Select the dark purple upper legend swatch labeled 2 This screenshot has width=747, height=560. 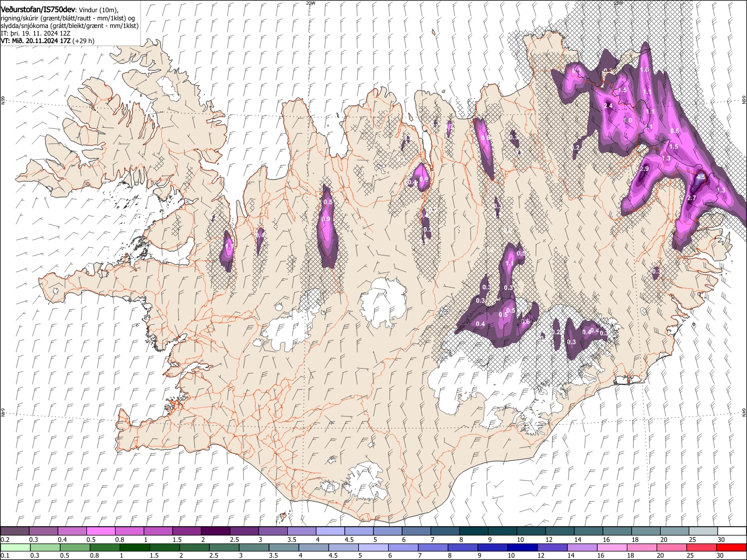215,531
